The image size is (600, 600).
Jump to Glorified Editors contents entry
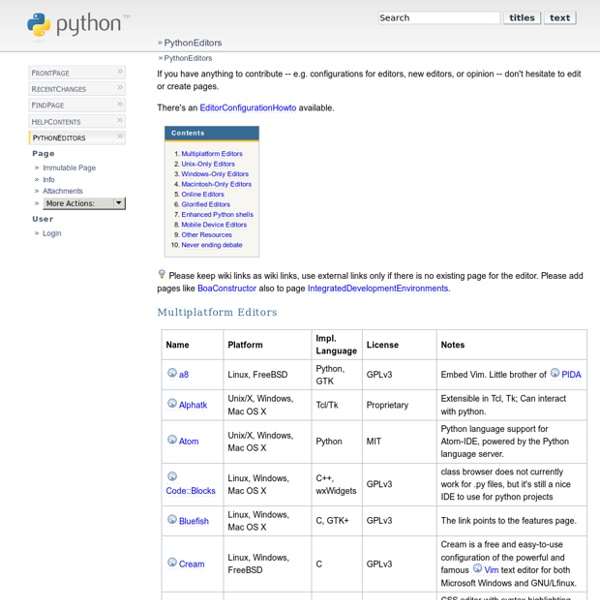(x=206, y=204)
